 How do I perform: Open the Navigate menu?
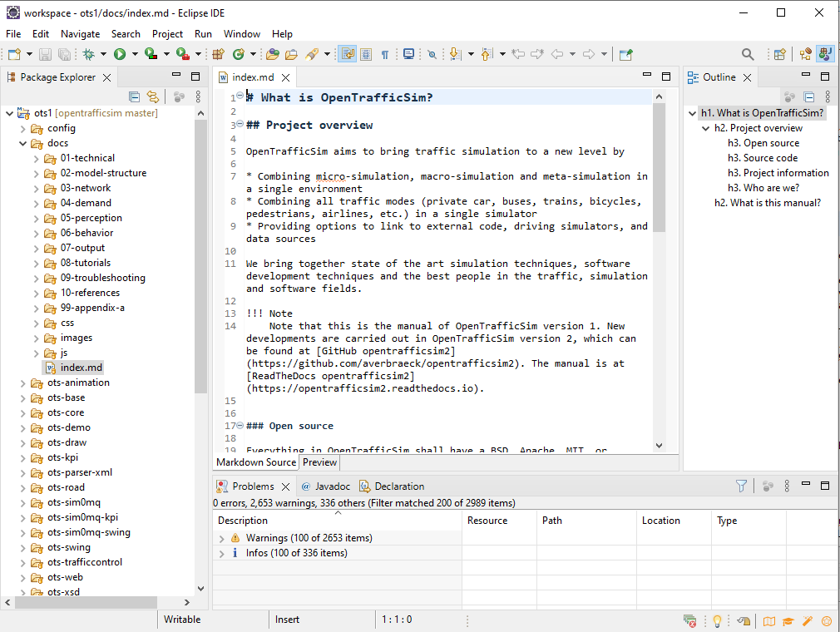(x=81, y=34)
